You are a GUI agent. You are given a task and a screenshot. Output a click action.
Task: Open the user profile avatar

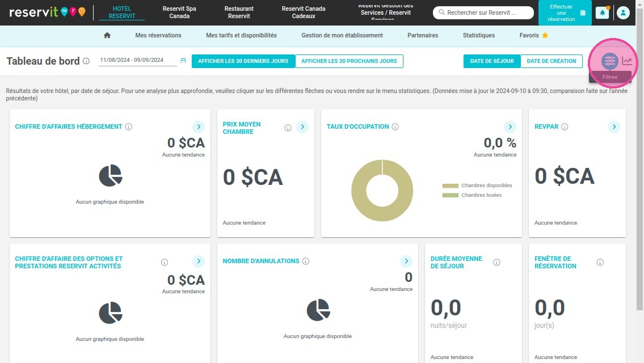pyautogui.click(x=623, y=12)
